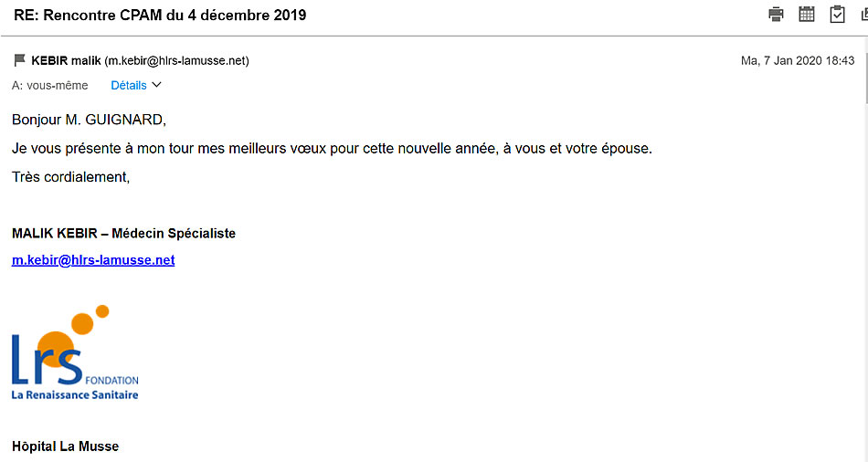868x462 pixels.
Task: Click the Très cordialement closing line
Action: tap(71, 177)
